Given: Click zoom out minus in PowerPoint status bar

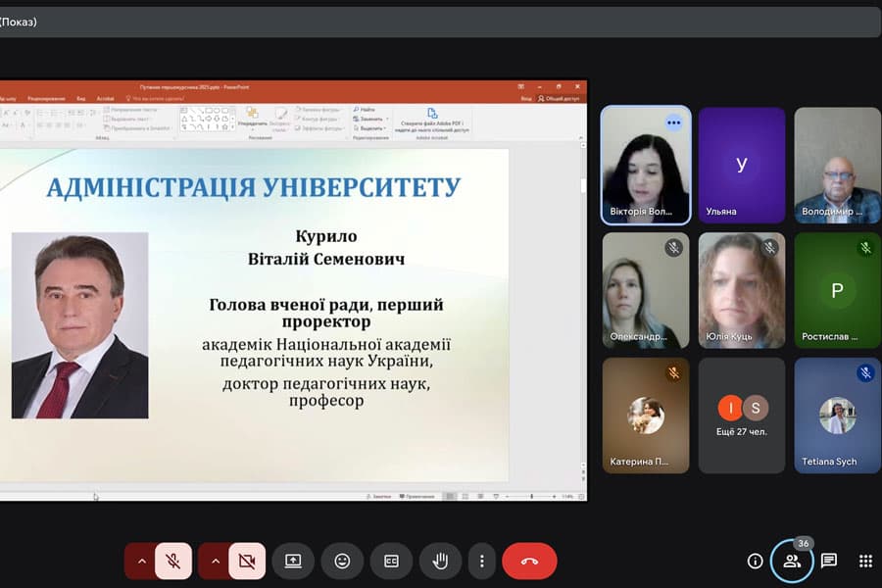Looking at the screenshot, I should click(x=507, y=496).
